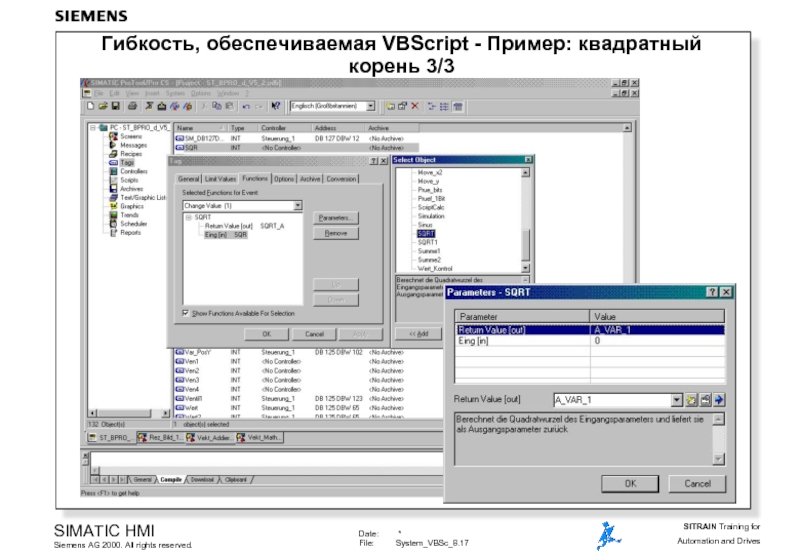
Task: Open the language dropdown Englisch (Großbritannien)
Action: 371,106
